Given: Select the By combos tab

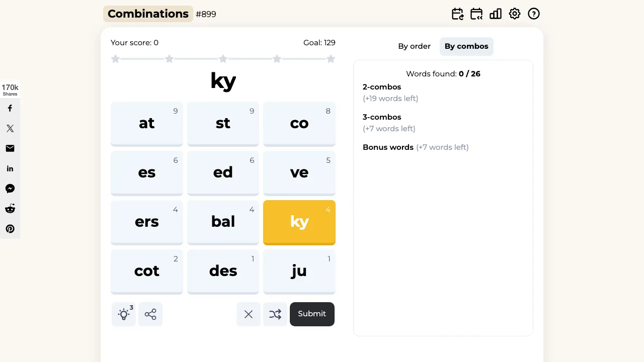Looking at the screenshot, I should click(466, 46).
